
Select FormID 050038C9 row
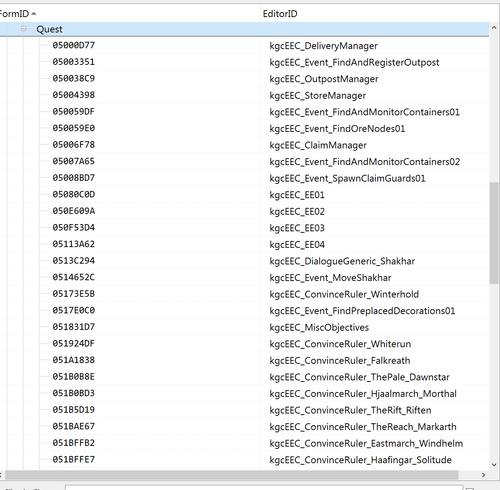pos(244,79)
